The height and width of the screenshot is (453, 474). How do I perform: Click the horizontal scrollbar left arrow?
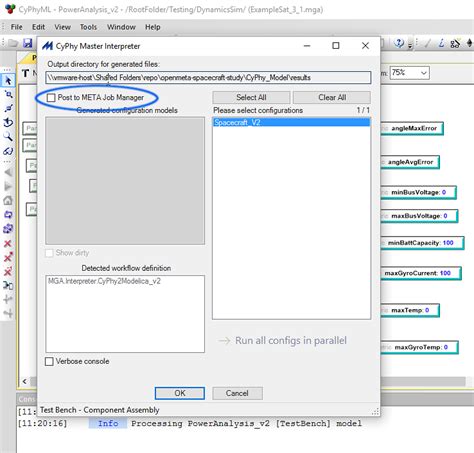pyautogui.click(x=25, y=381)
